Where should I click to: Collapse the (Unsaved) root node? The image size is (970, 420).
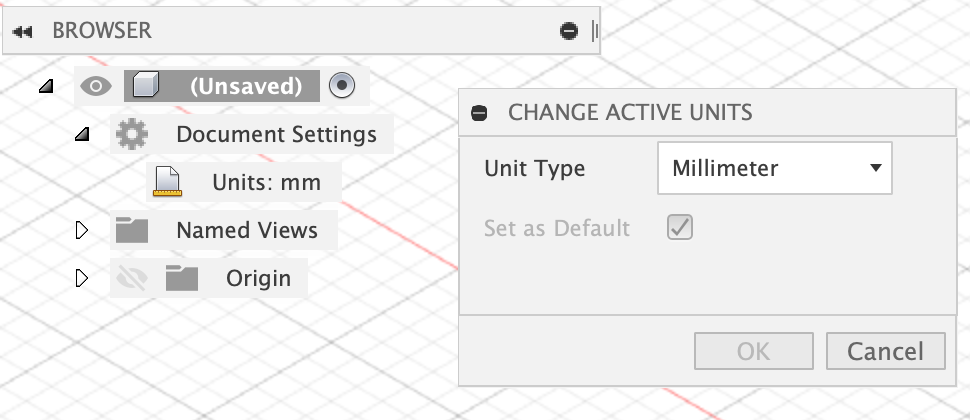click(x=46, y=86)
